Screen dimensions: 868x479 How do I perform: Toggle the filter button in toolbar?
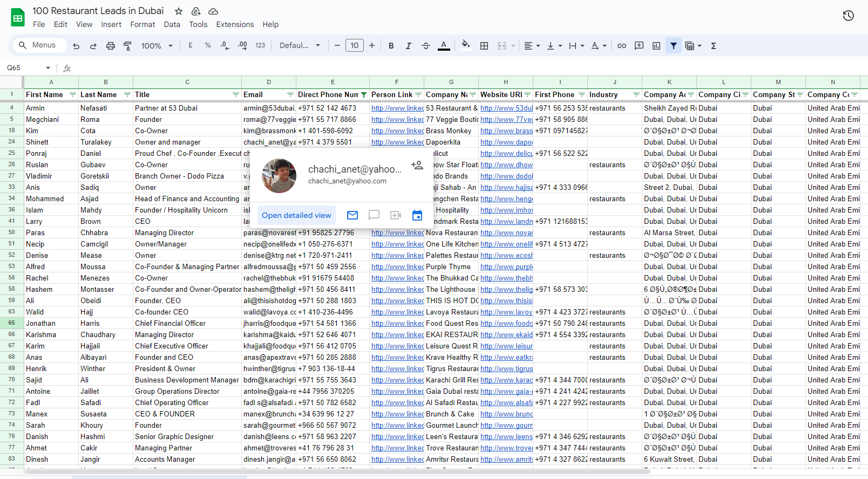pos(674,46)
